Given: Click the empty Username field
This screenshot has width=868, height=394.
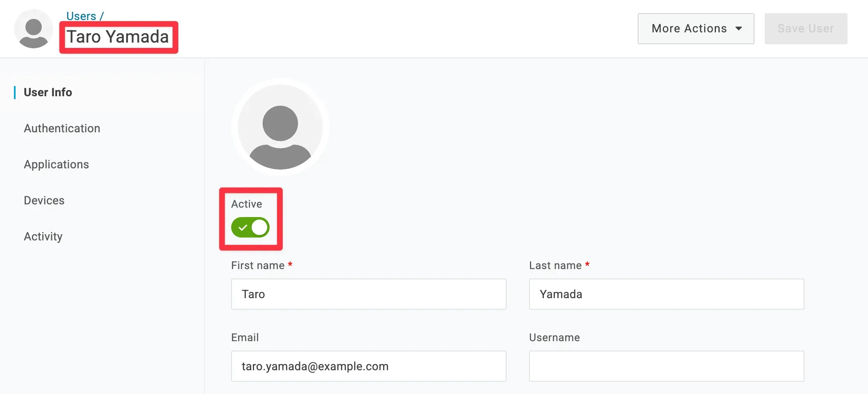Looking at the screenshot, I should tap(666, 366).
